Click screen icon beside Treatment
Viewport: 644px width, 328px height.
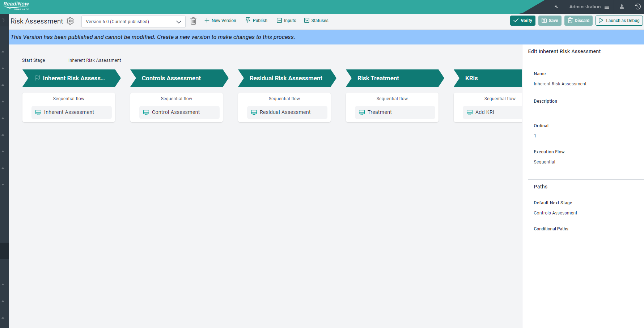(362, 112)
